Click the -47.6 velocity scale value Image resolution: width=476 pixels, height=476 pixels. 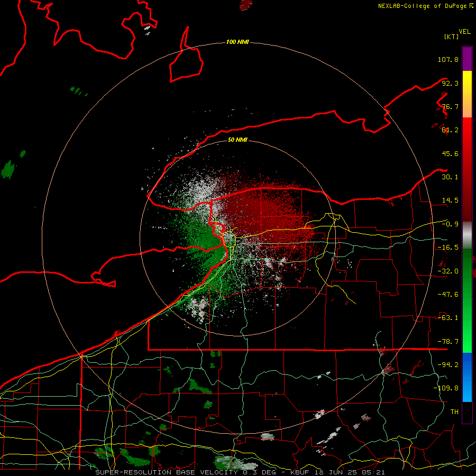(x=448, y=295)
